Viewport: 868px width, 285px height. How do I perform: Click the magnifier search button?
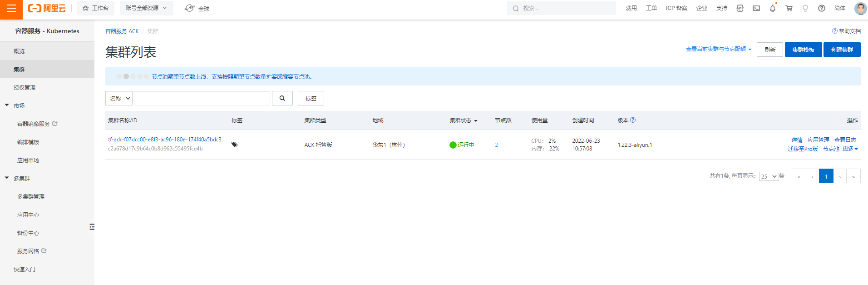(x=282, y=98)
